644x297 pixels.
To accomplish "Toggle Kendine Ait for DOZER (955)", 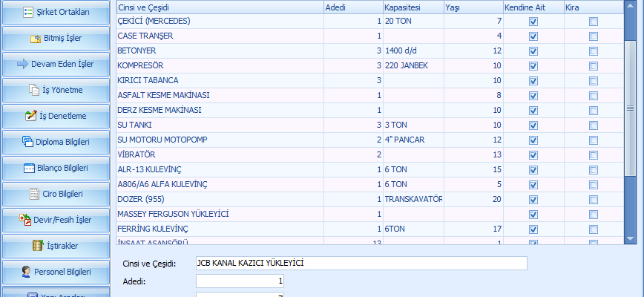I will 533,200.
